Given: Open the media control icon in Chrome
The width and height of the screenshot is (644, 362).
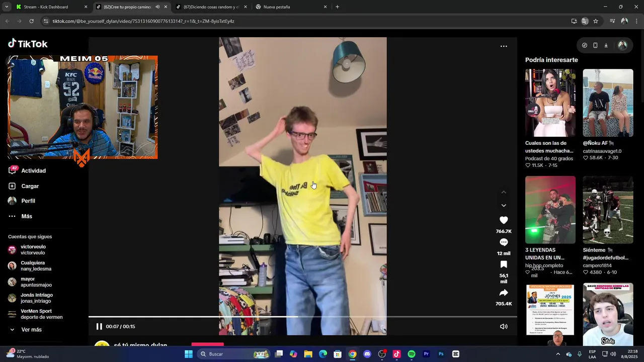Looking at the screenshot, I should coord(612,21).
